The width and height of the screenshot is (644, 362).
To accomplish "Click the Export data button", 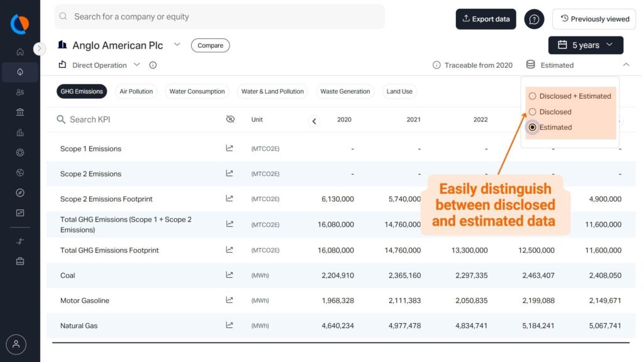I will 486,19.
